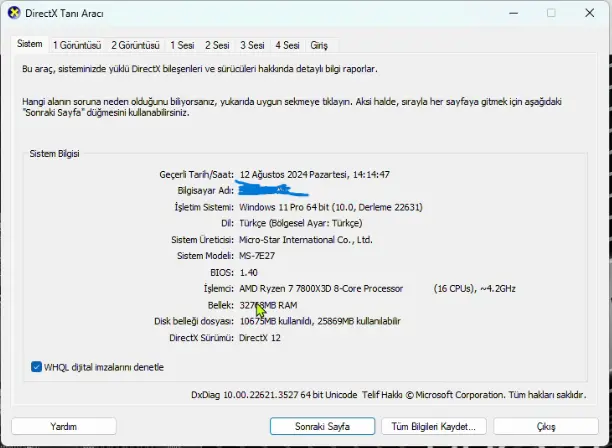This screenshot has width=612, height=448.
Task: Select the date text 12 Ağustos 2024 Pazartesi
Action: [293, 174]
